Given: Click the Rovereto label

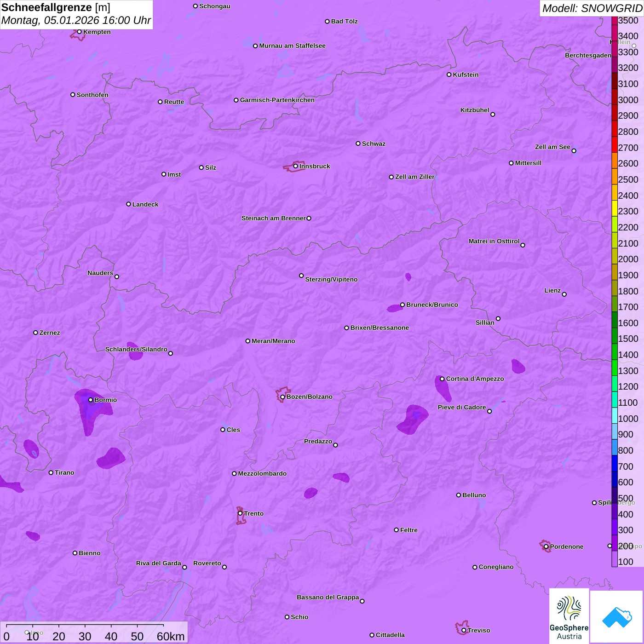Looking at the screenshot, I should (207, 563).
